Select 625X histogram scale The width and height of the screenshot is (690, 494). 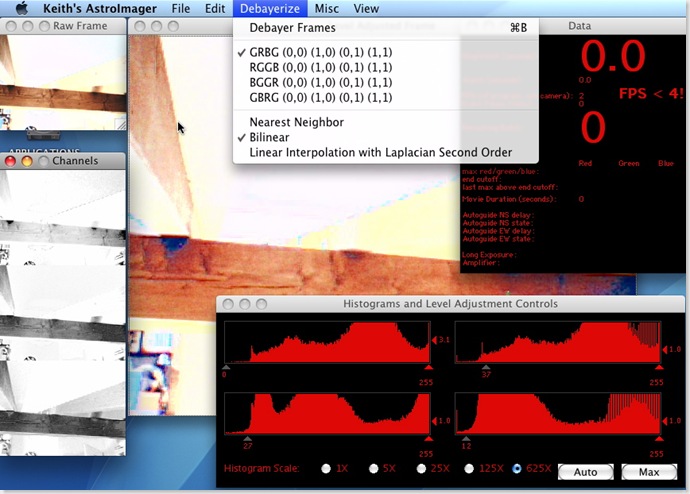[x=517, y=469]
